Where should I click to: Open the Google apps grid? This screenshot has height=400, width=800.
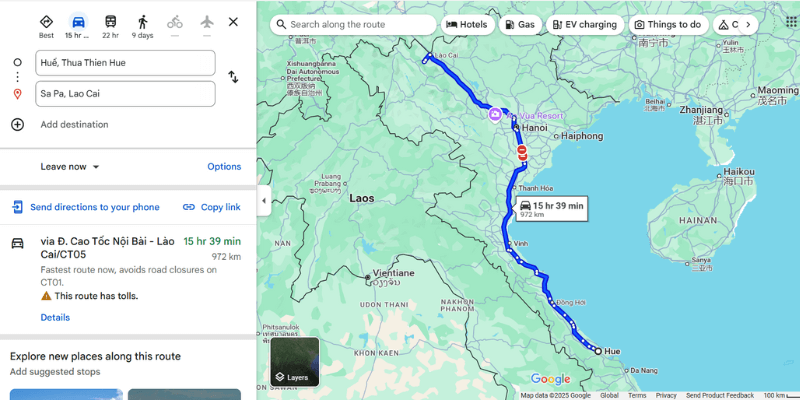point(791,22)
